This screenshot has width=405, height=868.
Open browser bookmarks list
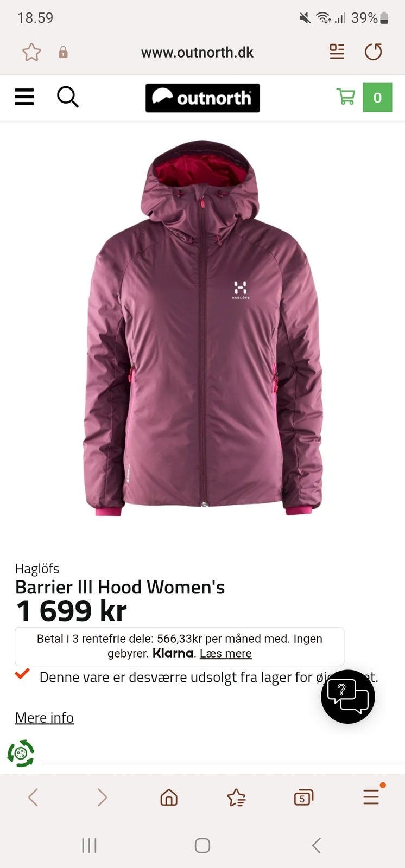[x=236, y=797]
